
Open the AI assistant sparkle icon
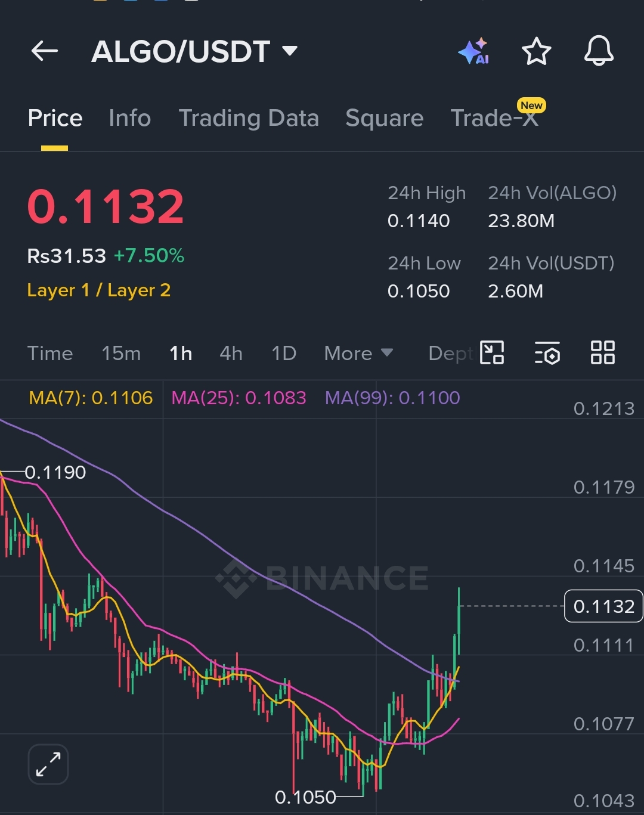click(x=474, y=51)
